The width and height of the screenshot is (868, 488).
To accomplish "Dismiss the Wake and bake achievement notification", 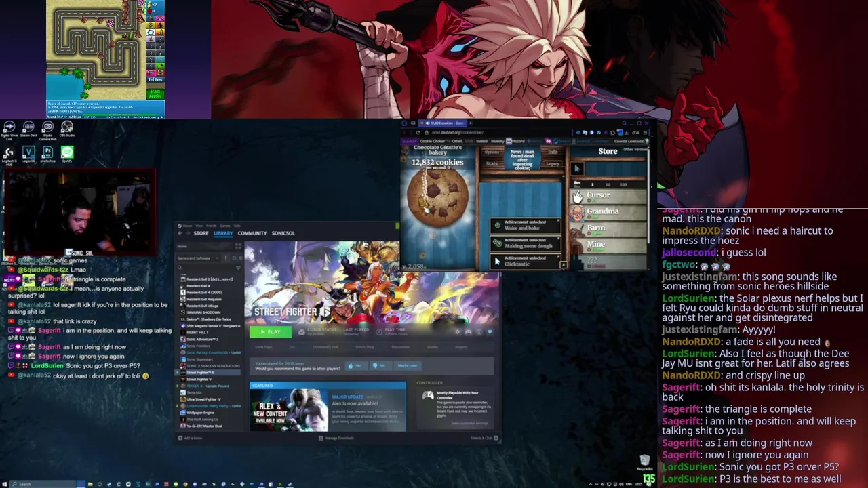I will [558, 221].
